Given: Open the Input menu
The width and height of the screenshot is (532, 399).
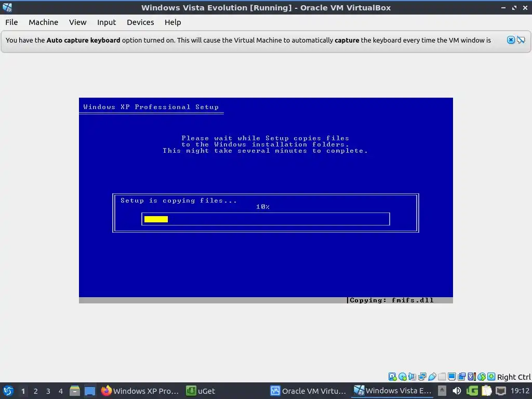Looking at the screenshot, I should coord(107,22).
